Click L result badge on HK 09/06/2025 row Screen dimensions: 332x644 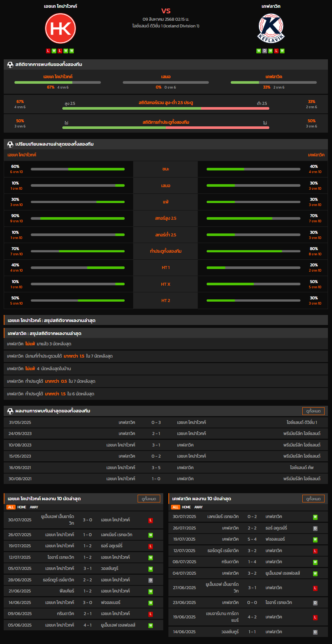click(151, 614)
